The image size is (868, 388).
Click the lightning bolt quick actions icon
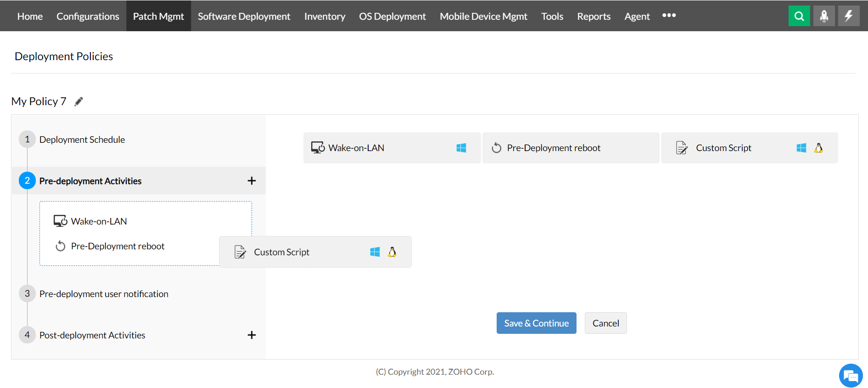[x=849, y=16]
